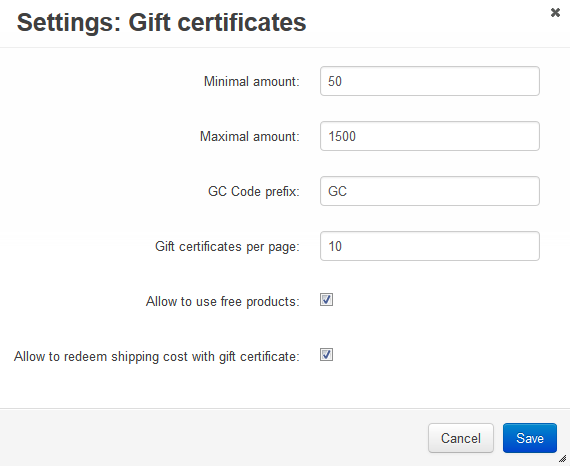Place cursor after GC in prefix field
This screenshot has height=466, width=570.
[x=349, y=191]
